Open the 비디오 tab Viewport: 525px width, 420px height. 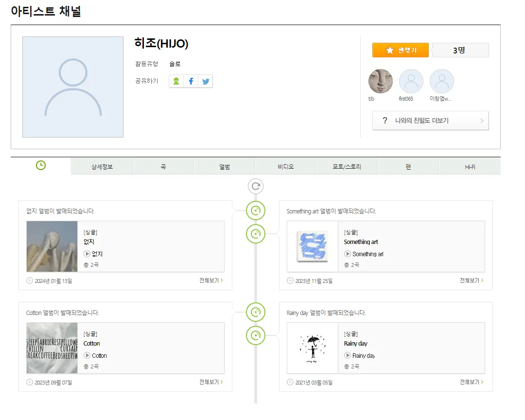click(285, 166)
